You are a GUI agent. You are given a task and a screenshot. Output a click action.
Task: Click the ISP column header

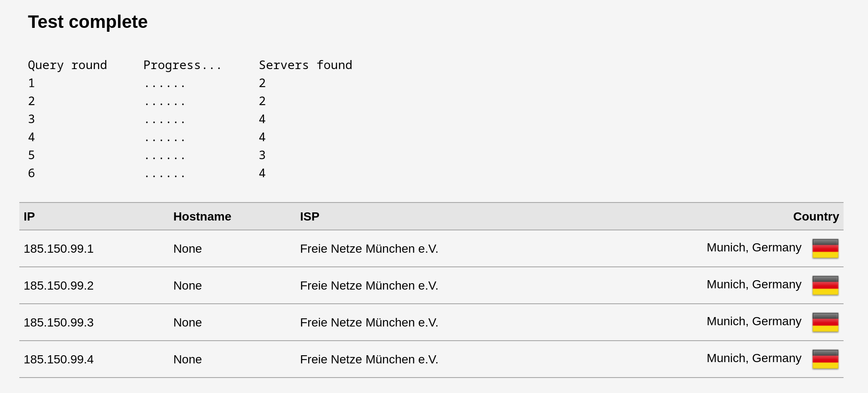pos(310,217)
